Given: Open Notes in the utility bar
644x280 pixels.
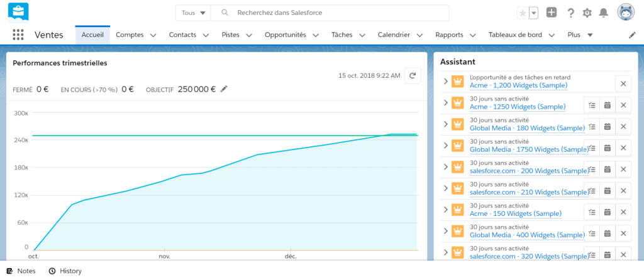Looking at the screenshot, I should (x=21, y=271).
